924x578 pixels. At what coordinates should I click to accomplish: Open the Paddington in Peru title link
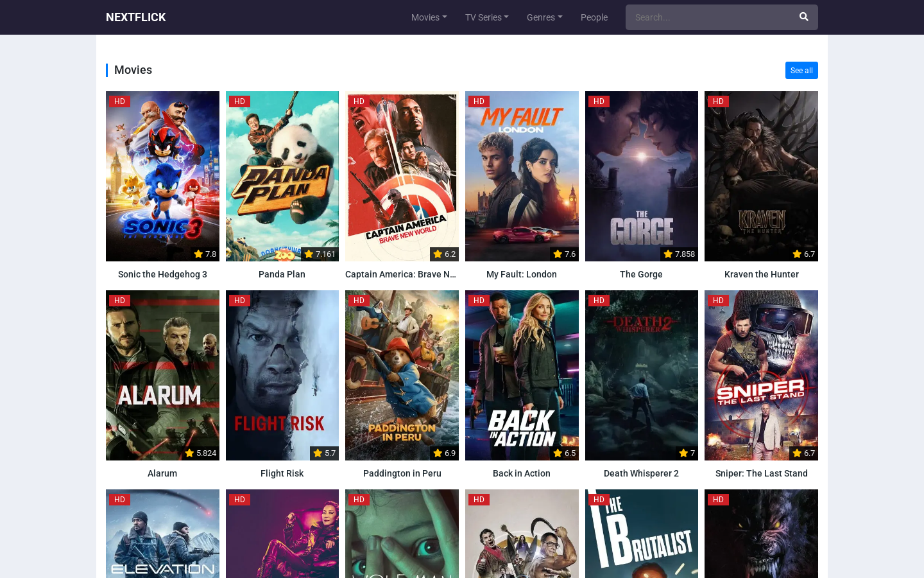pos(402,473)
